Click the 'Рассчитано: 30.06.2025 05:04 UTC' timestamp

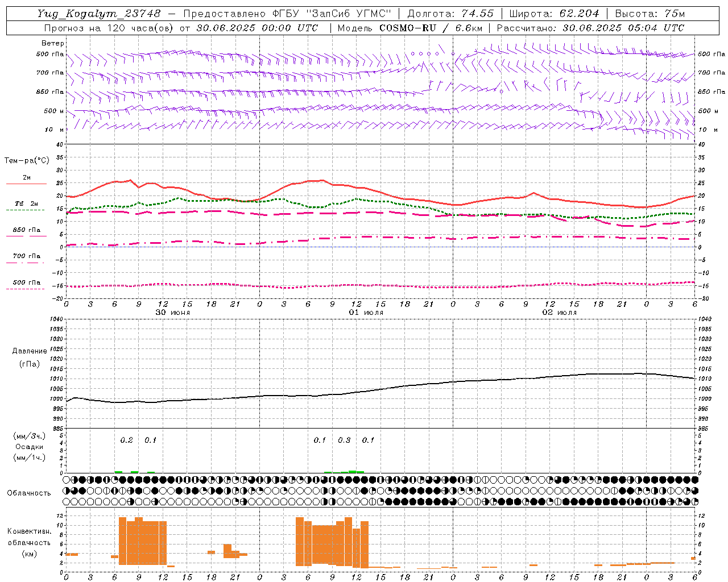click(x=590, y=28)
